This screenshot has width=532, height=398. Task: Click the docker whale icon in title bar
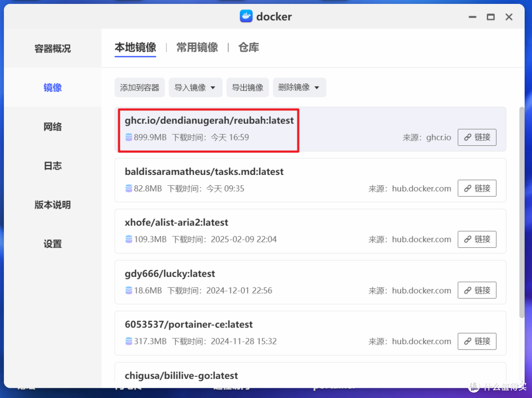coord(246,16)
